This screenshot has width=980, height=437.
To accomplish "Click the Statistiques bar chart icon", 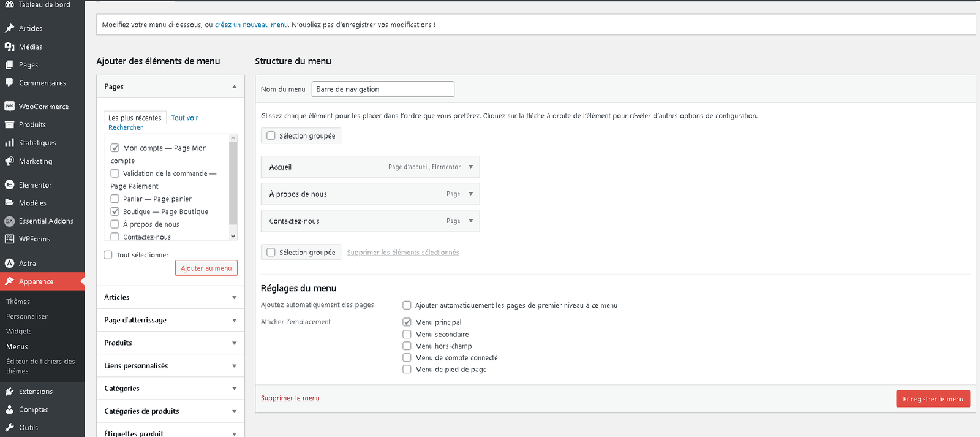I will 9,143.
